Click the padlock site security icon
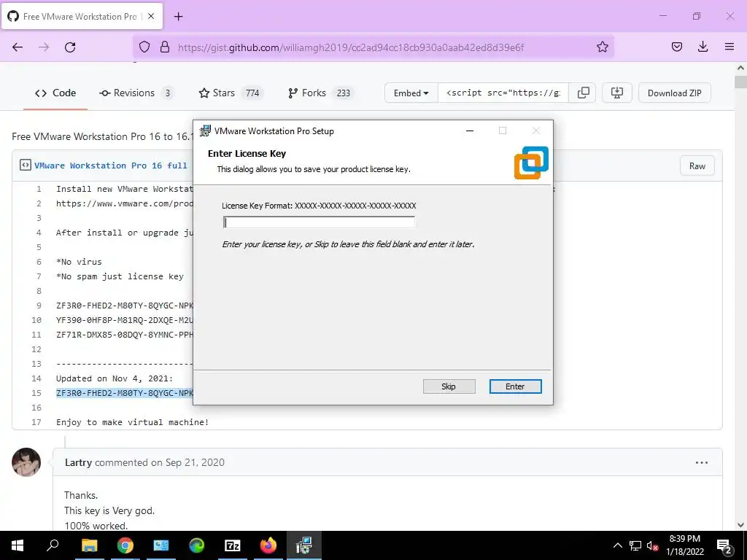 point(164,47)
